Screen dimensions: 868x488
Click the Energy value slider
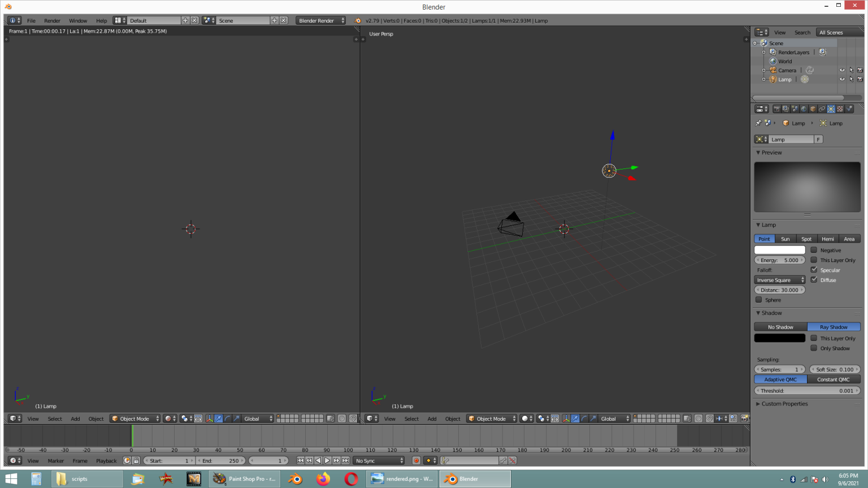pos(780,260)
